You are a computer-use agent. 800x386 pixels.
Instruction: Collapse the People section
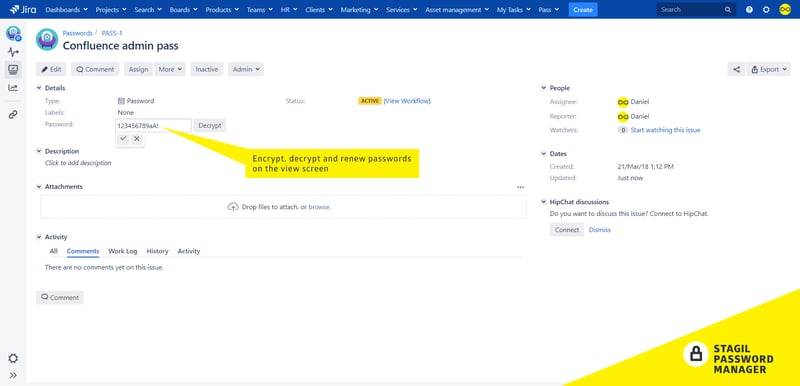coord(543,88)
